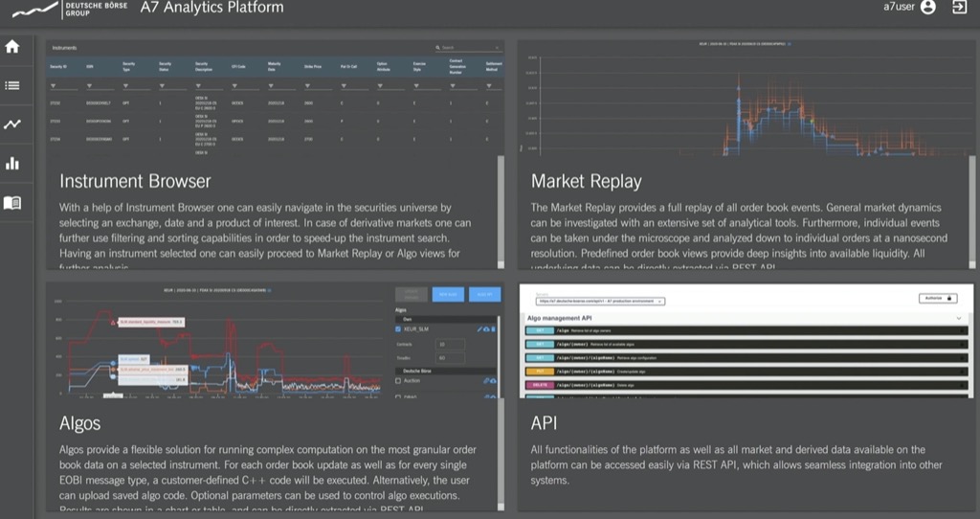Open Market Replay line-chart sidebar icon

pyautogui.click(x=12, y=124)
